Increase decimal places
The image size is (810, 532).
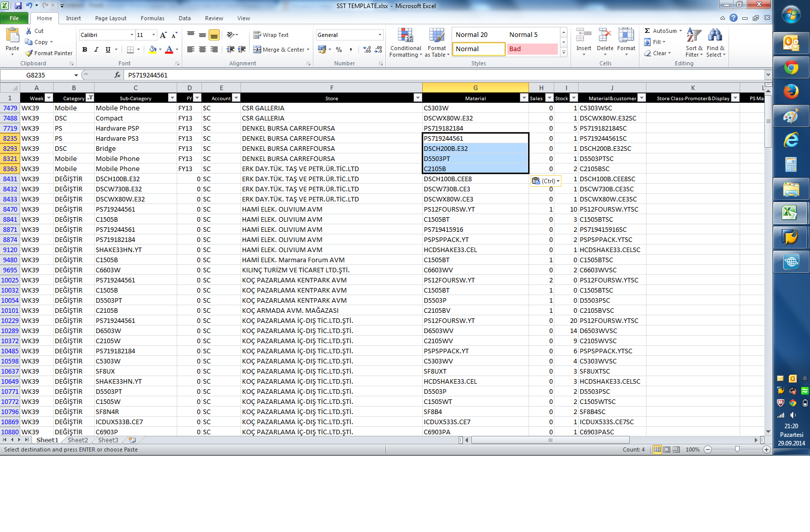click(x=367, y=50)
